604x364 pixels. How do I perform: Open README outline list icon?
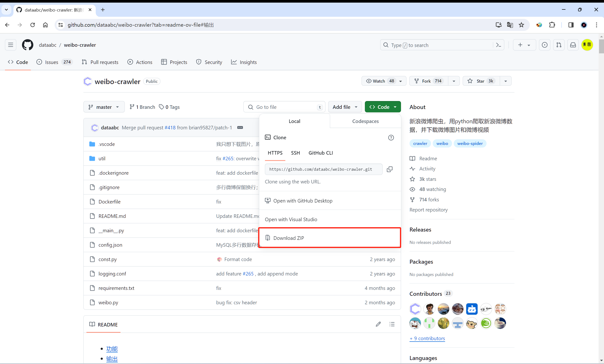pos(392,324)
